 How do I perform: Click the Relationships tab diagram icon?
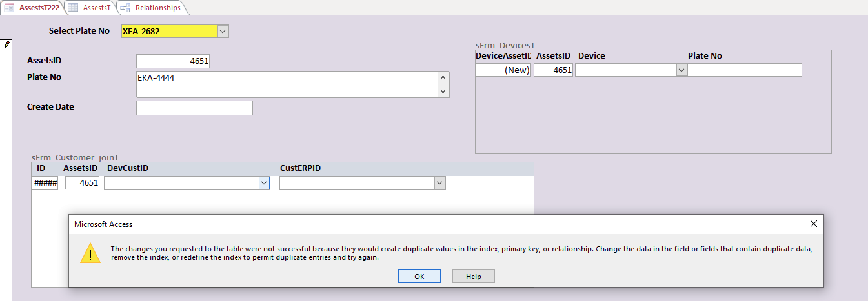tap(125, 8)
